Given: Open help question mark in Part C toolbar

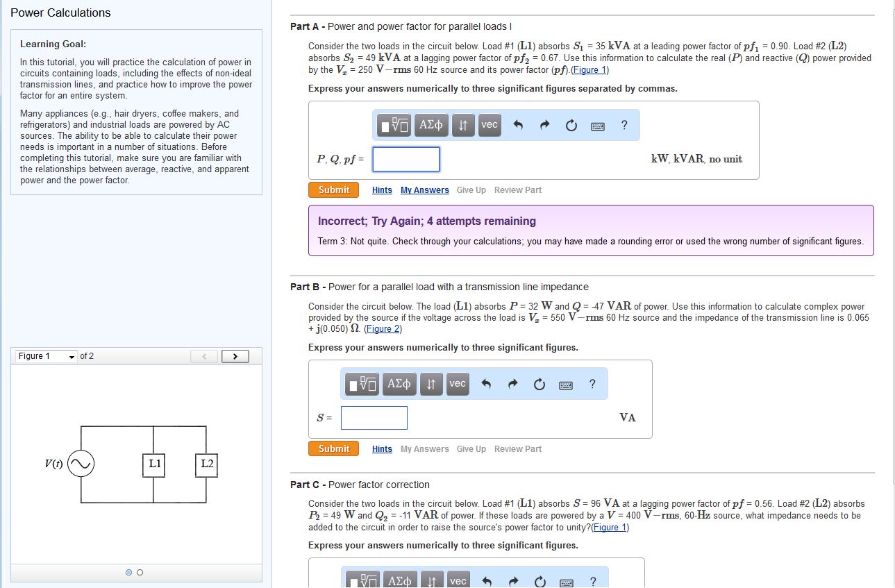Looking at the screenshot, I should 592,582.
